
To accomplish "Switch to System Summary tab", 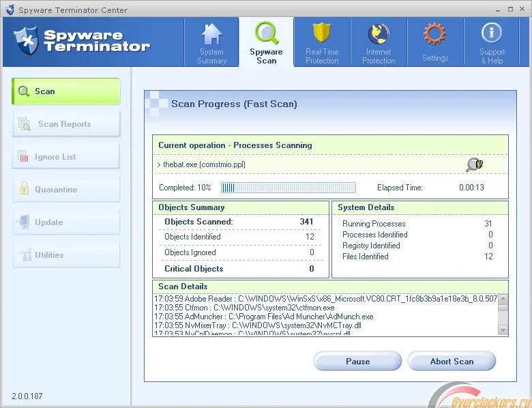I will pyautogui.click(x=211, y=42).
